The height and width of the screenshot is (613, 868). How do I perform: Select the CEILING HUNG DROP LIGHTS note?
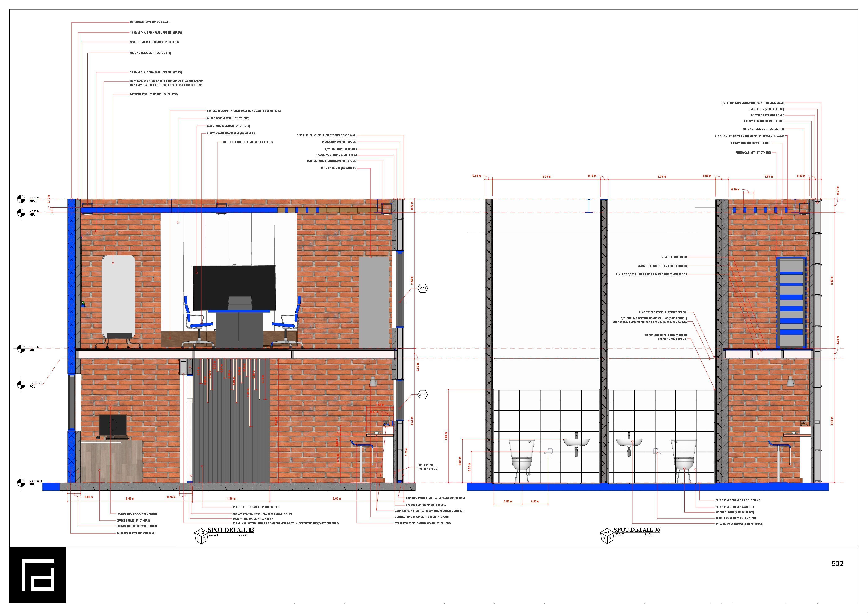422,517
